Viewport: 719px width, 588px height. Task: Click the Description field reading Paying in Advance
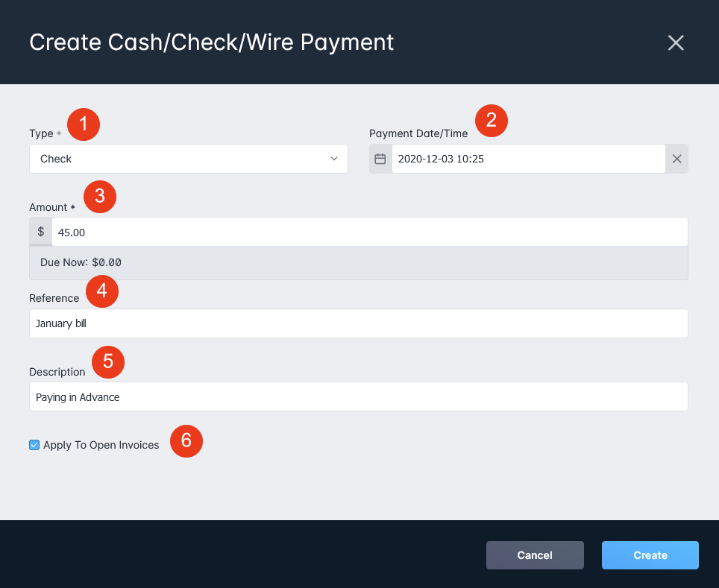pos(359,397)
